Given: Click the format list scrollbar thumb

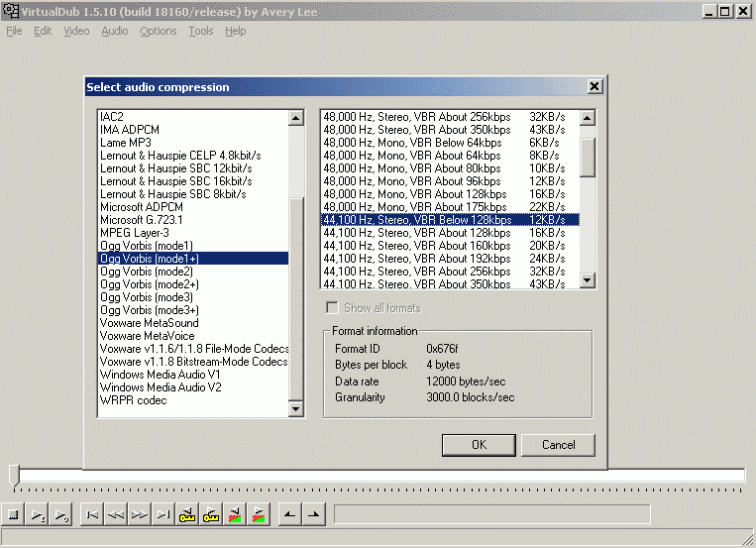Looking at the screenshot, I should click(587, 158).
